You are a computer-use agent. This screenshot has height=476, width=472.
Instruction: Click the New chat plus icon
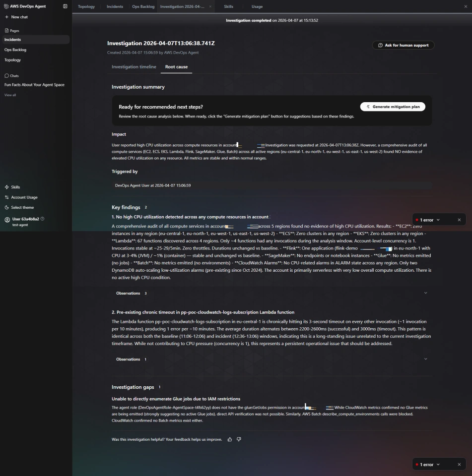[6, 17]
